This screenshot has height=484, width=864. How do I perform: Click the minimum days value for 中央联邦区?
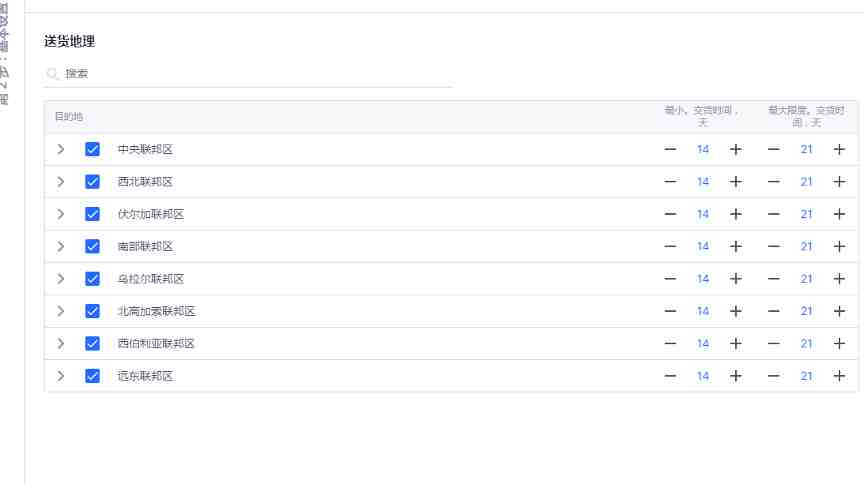click(x=703, y=149)
